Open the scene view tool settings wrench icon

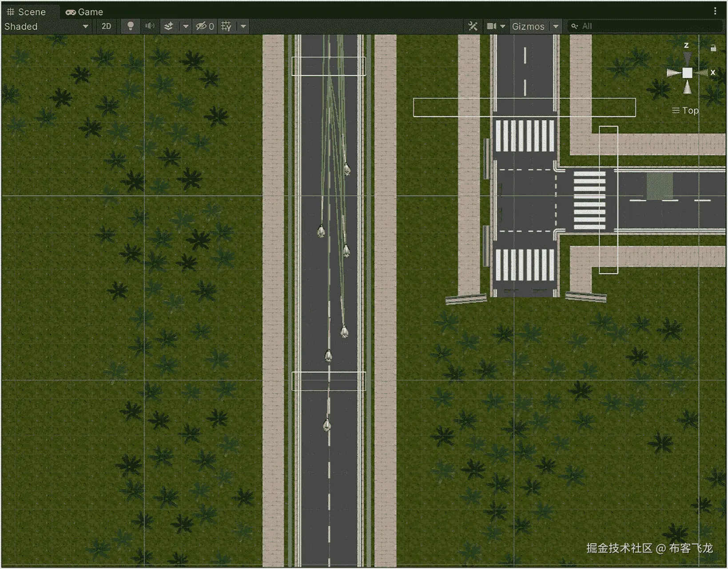472,26
